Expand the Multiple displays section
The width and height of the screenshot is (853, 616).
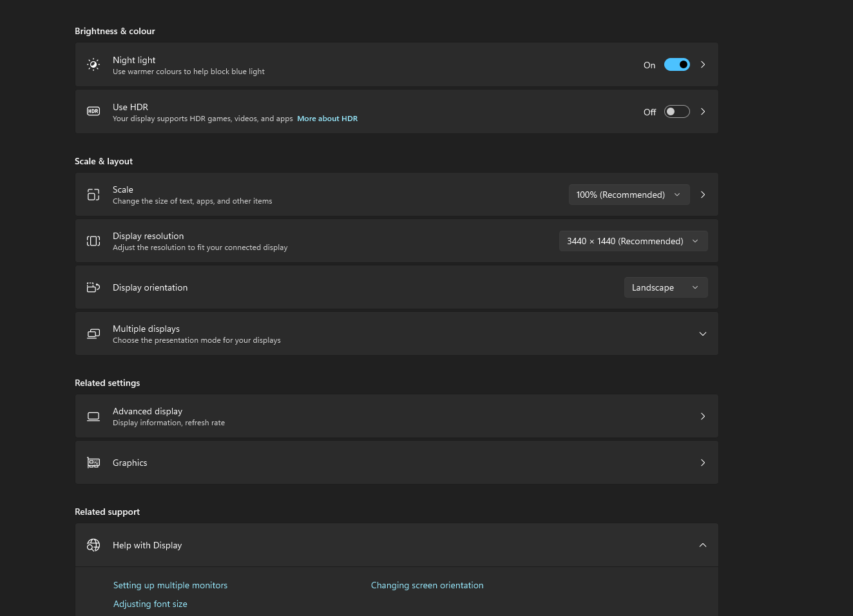(x=702, y=334)
